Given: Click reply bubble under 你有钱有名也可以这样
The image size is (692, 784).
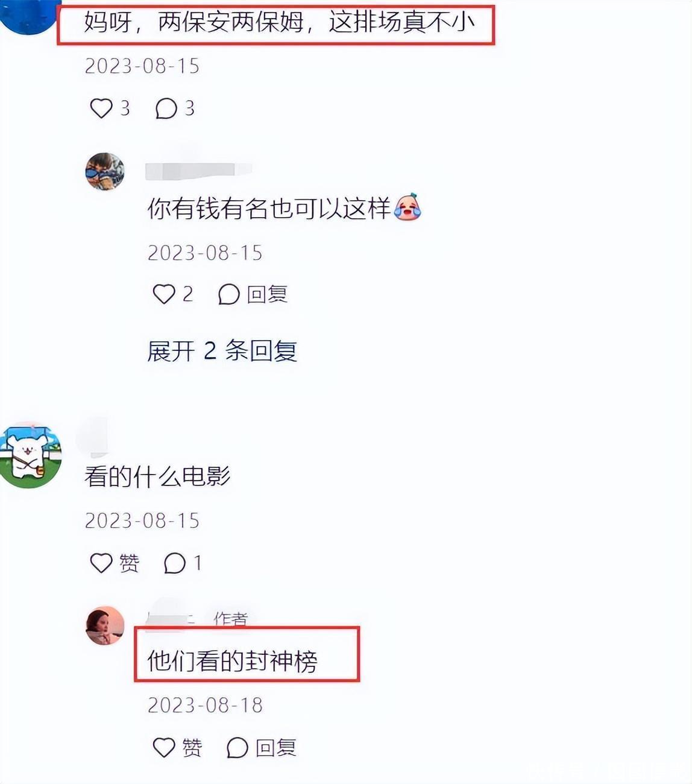Looking at the screenshot, I should tap(228, 294).
